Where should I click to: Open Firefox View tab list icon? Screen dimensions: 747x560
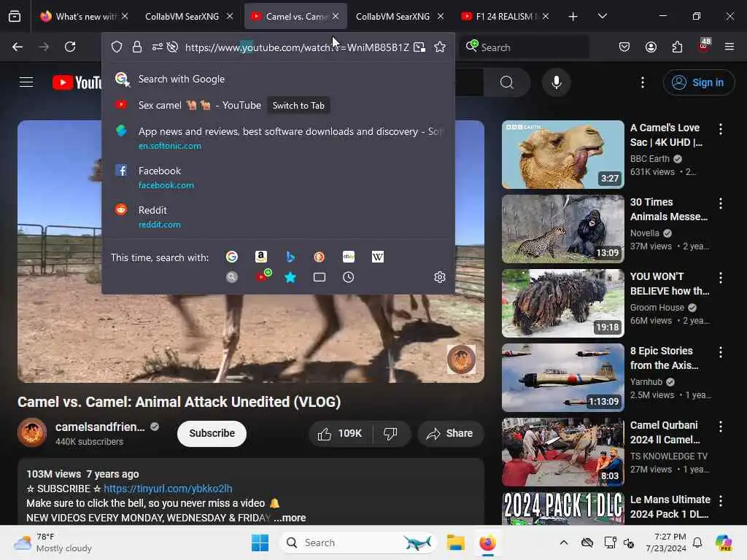[15, 16]
